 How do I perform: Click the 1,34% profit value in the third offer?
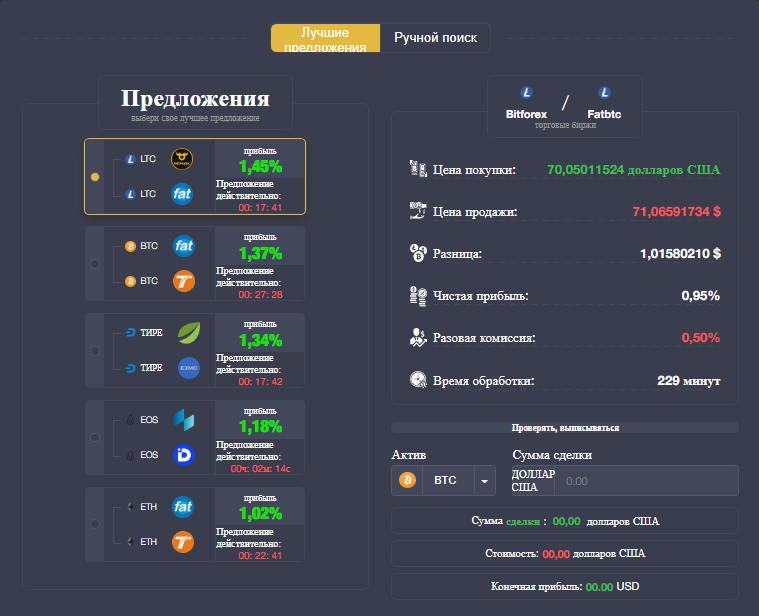[260, 340]
